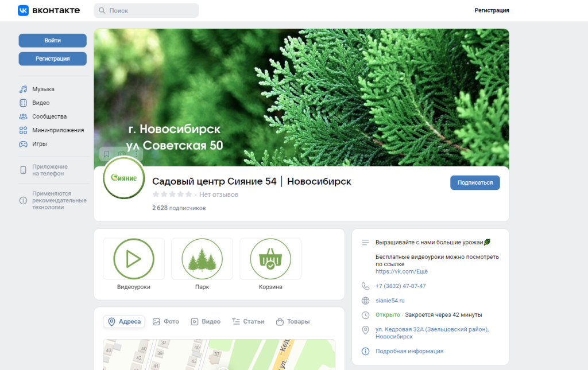Screen dimensions: 588x370
Task: Click the website globe icon
Action: coord(365,301)
